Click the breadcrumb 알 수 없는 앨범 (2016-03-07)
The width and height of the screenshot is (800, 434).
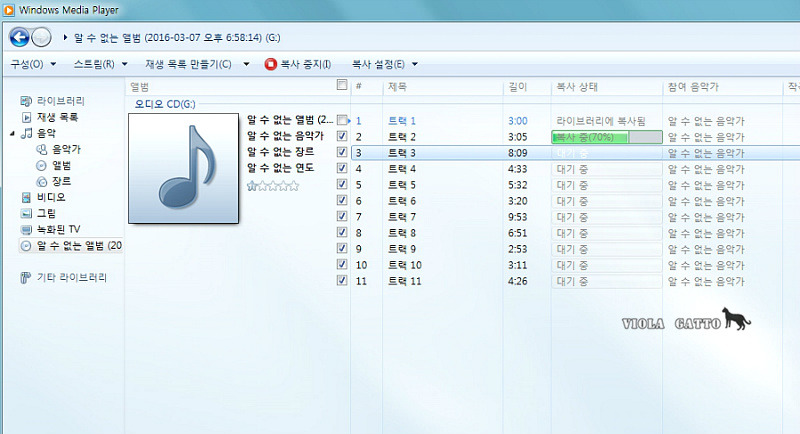177,38
